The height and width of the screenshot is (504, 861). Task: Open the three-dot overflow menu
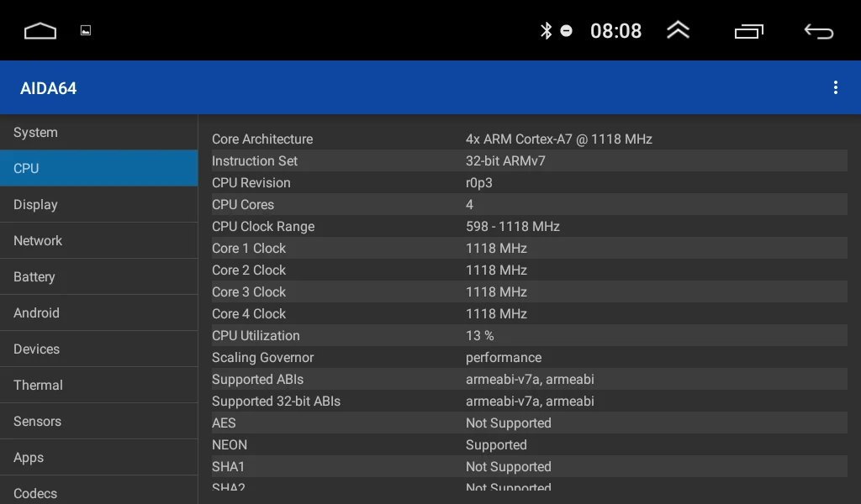835,87
